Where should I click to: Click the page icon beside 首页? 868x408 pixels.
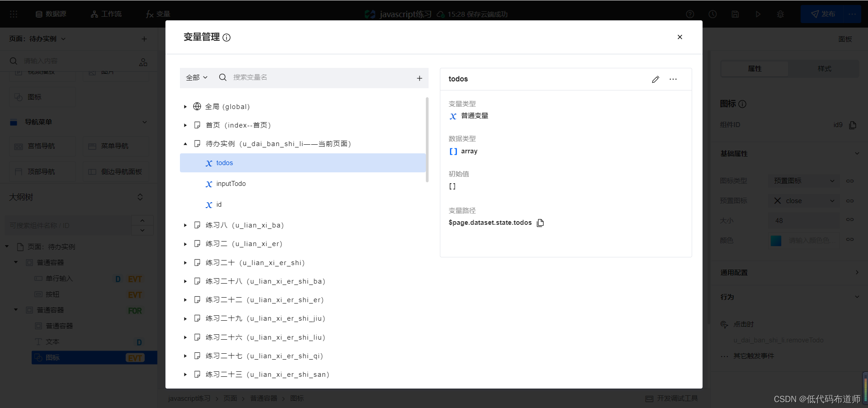point(197,125)
